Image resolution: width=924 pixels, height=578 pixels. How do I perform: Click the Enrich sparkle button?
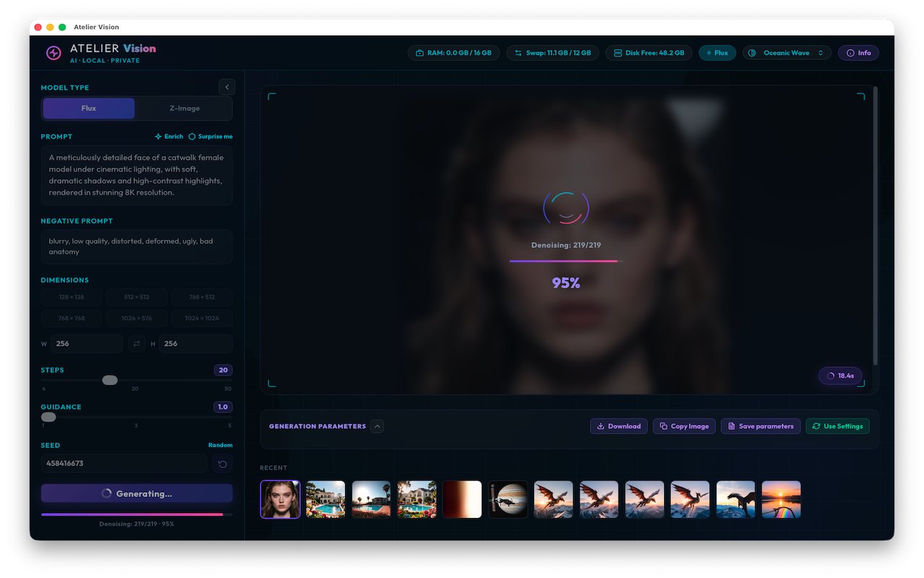coord(169,137)
